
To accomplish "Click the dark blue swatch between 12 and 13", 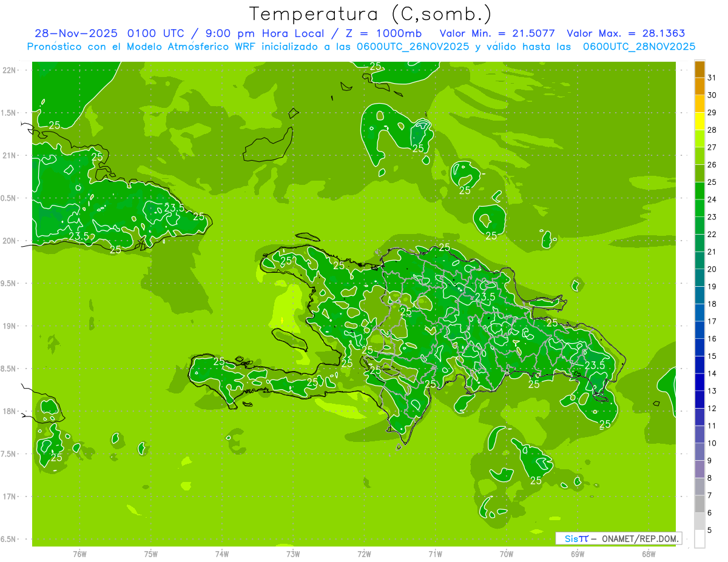I will 699,400.
